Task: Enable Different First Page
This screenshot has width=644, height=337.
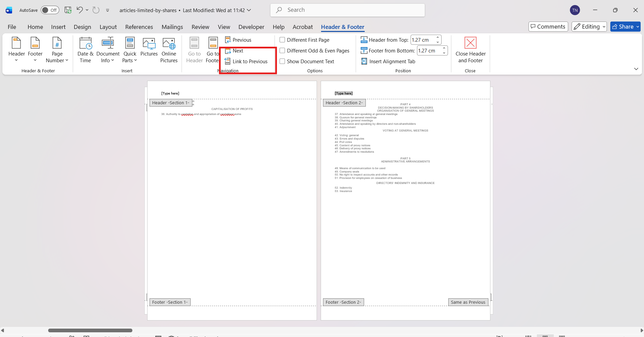Action: (282, 40)
